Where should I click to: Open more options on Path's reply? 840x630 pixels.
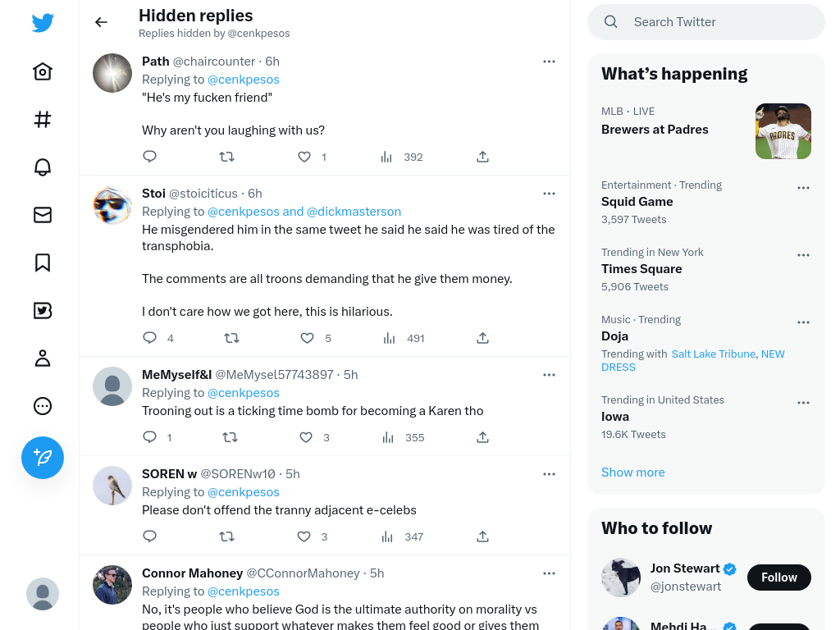tap(549, 62)
